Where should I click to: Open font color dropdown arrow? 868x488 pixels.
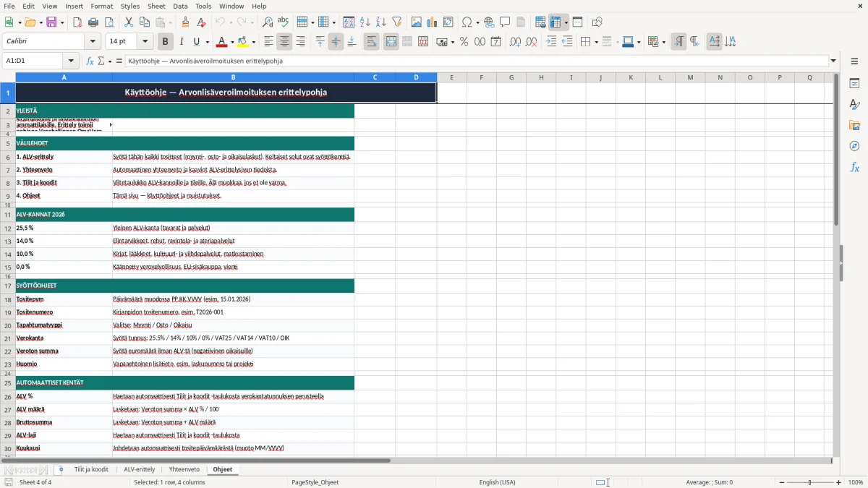click(231, 42)
